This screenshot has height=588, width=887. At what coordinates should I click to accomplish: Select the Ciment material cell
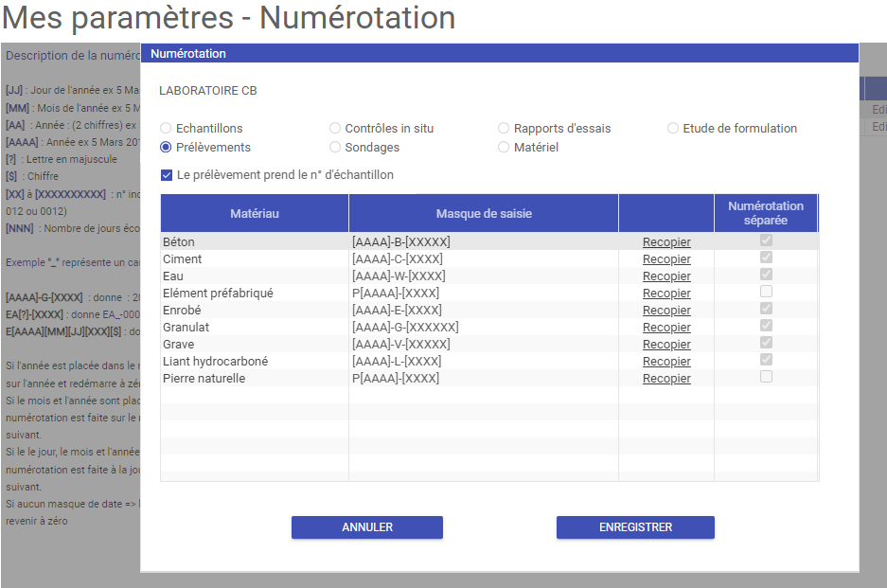(x=255, y=259)
